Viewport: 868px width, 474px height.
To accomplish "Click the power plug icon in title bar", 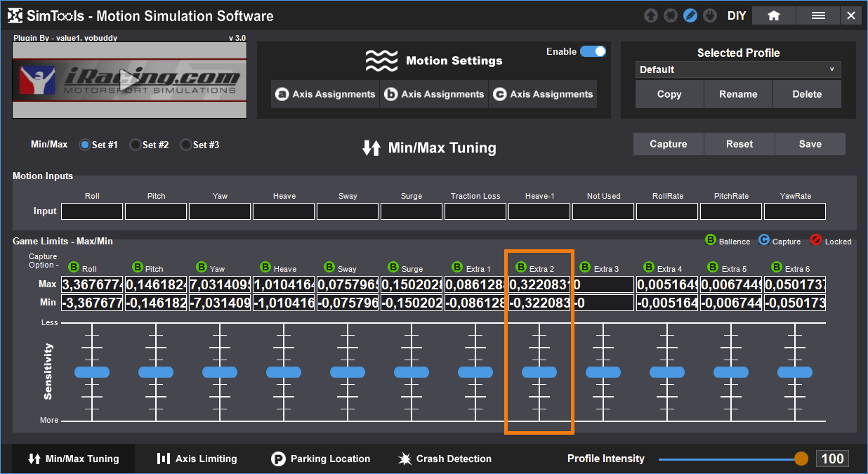I will click(710, 15).
